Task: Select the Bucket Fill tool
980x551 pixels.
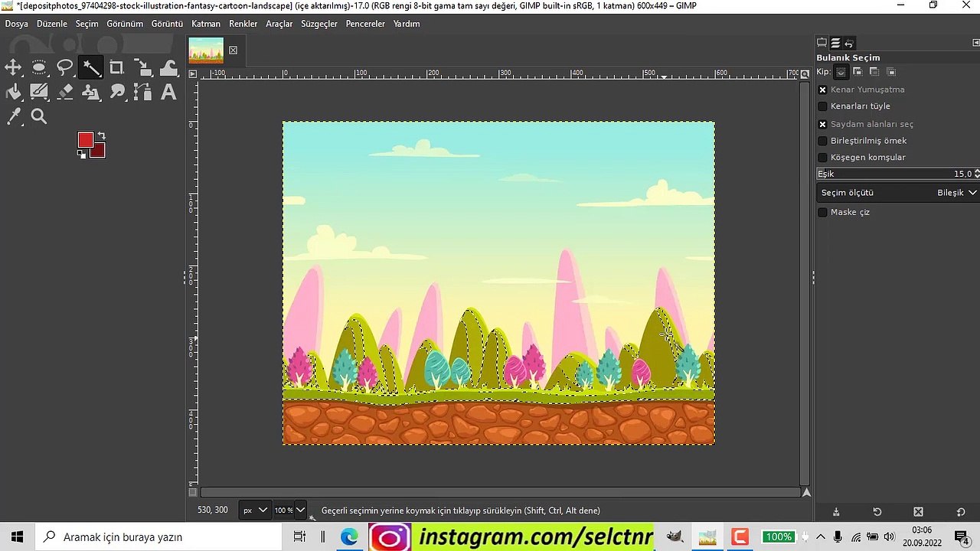Action: (13, 93)
